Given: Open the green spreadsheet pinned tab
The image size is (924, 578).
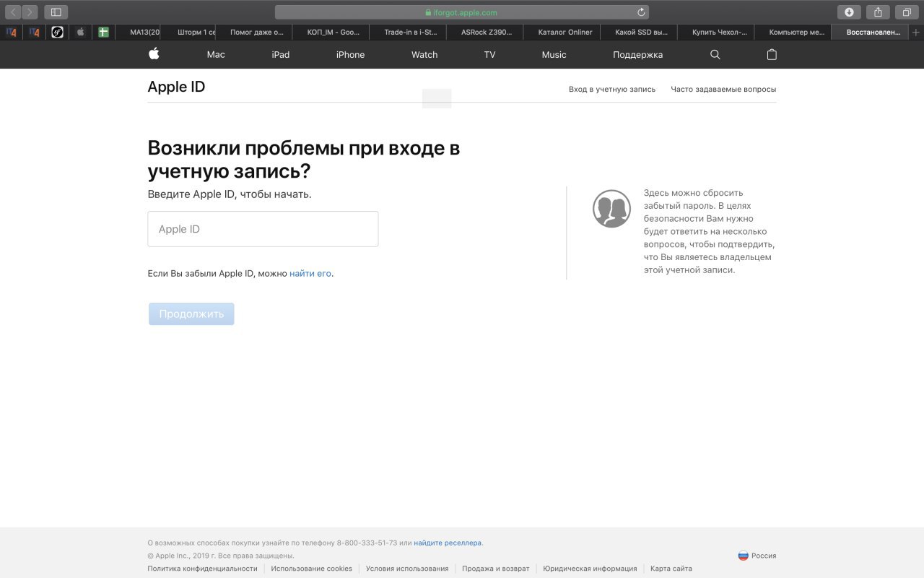Looking at the screenshot, I should tap(103, 32).
